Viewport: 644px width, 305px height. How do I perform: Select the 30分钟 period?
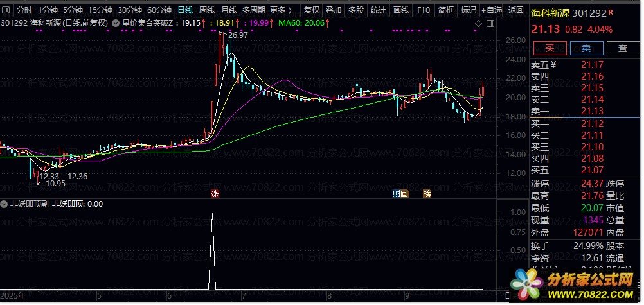click(130, 10)
